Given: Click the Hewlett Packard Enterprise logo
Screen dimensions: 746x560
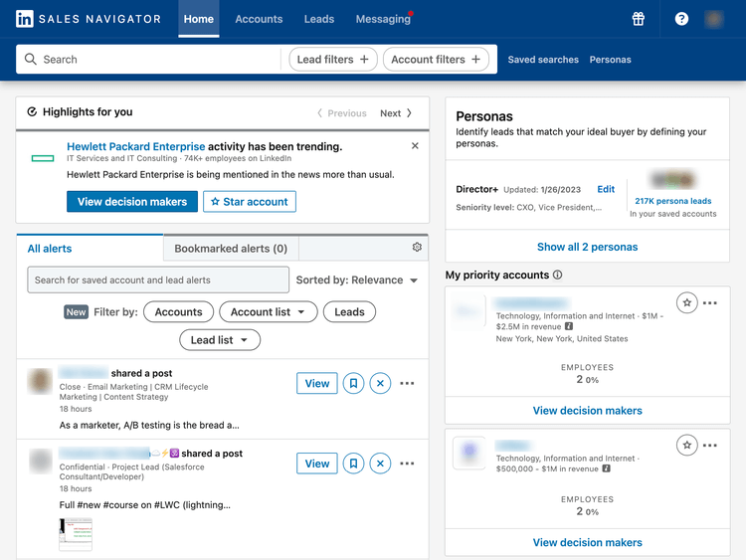Looking at the screenshot, I should point(43,158).
